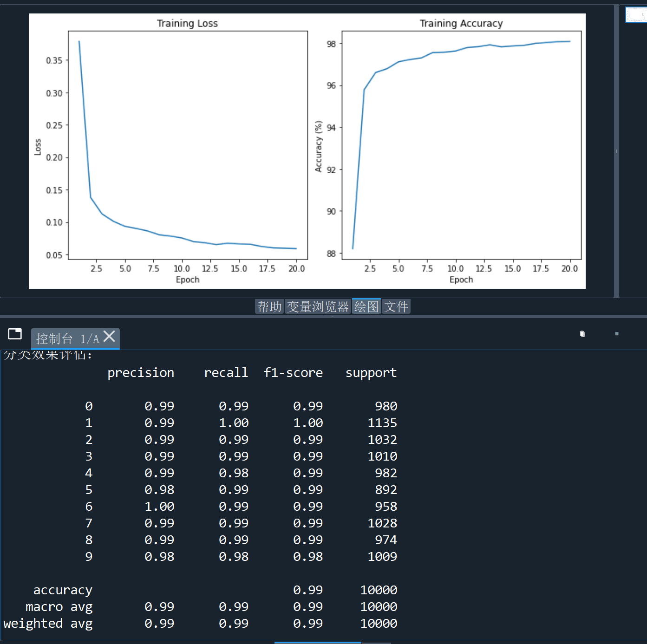Click f1-score 0.98 in class 9 row
647x644 pixels.
tap(308, 557)
